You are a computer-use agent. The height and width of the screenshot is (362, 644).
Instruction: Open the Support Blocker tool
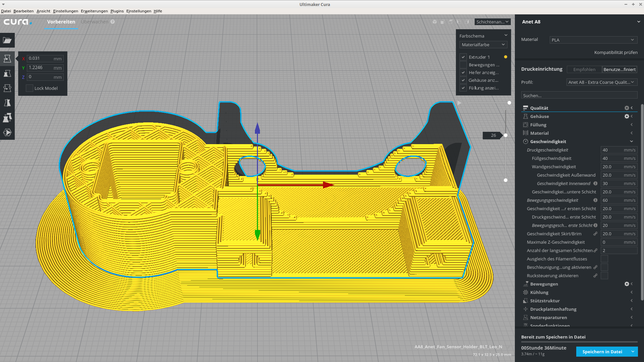pyautogui.click(x=7, y=132)
